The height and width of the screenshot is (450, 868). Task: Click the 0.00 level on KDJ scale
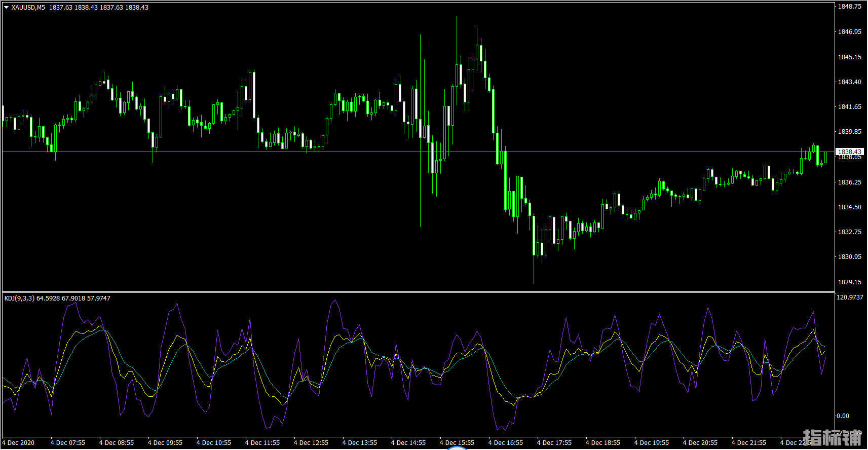[843, 416]
